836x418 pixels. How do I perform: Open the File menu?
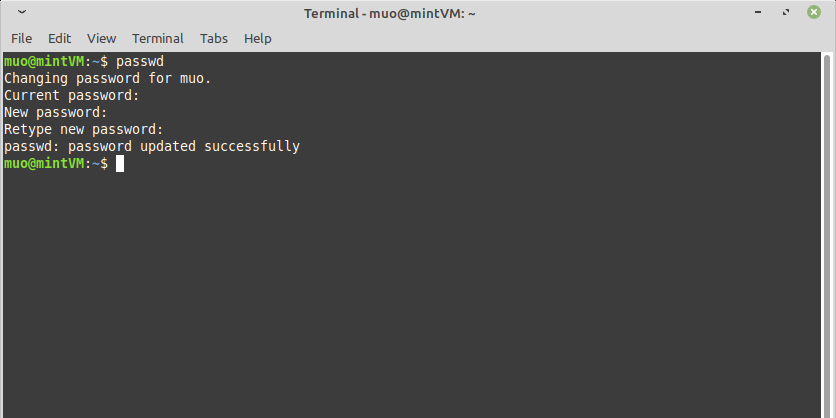coord(21,38)
